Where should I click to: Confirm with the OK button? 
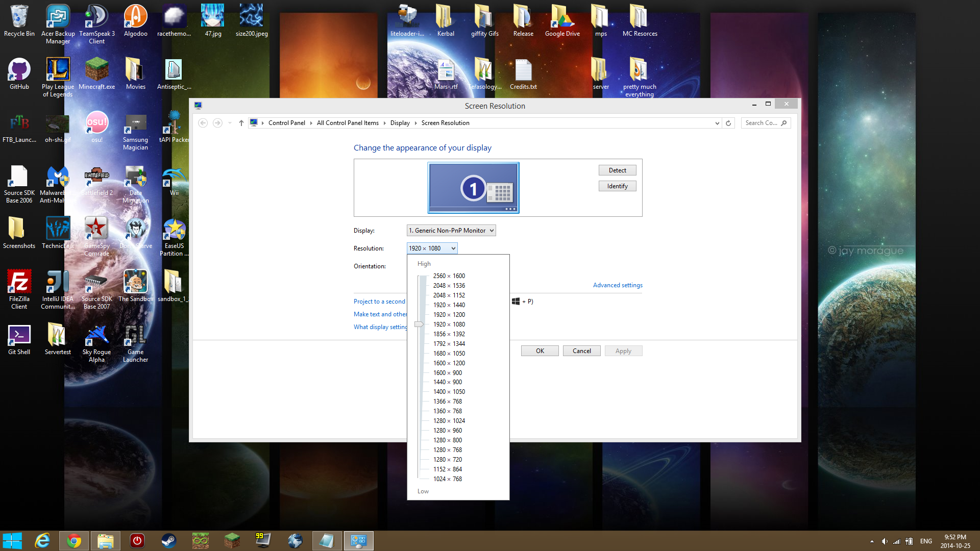[540, 351]
